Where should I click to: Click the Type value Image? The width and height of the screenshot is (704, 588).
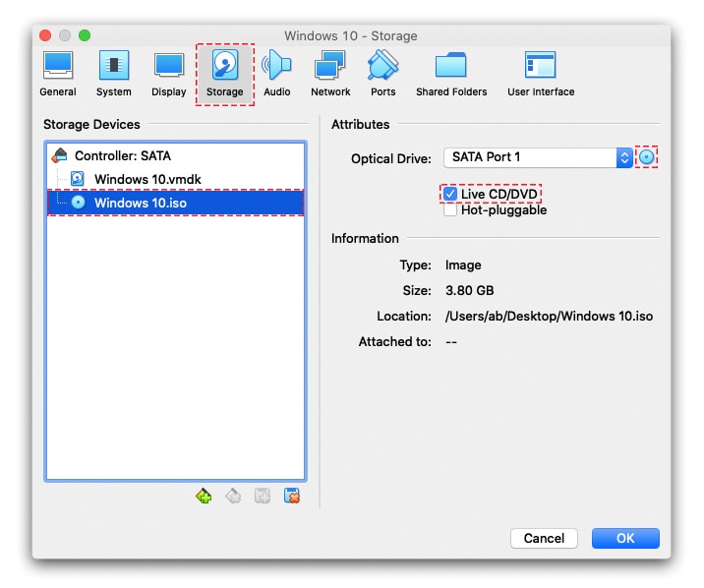pos(463,265)
